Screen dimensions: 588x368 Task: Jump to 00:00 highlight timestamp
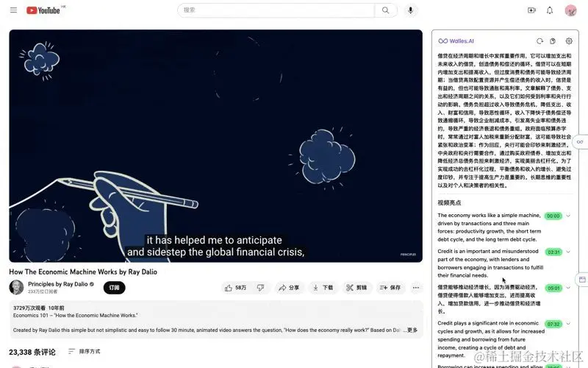tap(553, 216)
